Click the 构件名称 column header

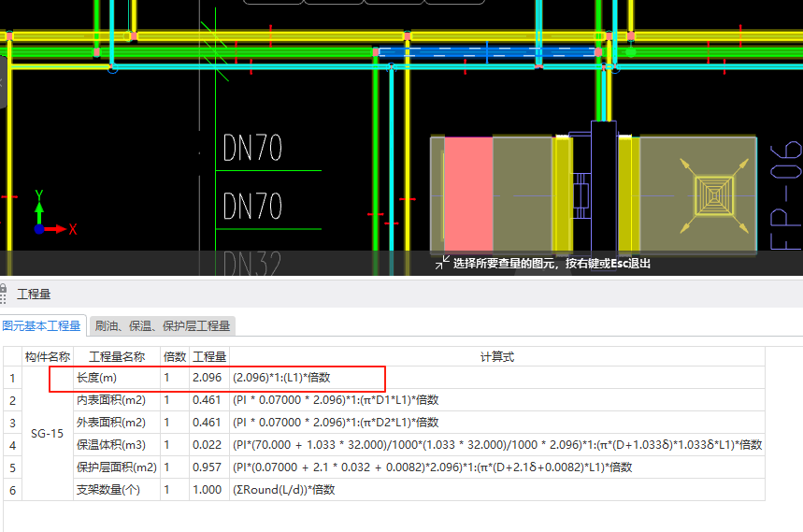click(48, 356)
